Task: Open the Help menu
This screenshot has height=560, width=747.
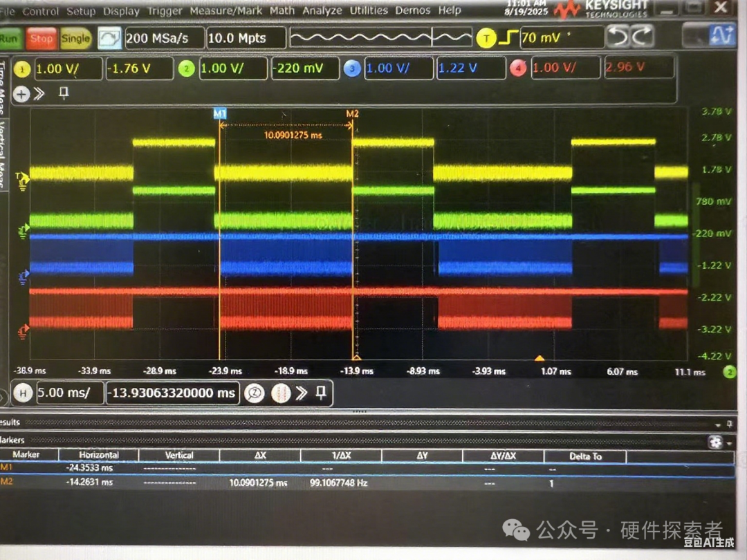Action: coord(450,10)
